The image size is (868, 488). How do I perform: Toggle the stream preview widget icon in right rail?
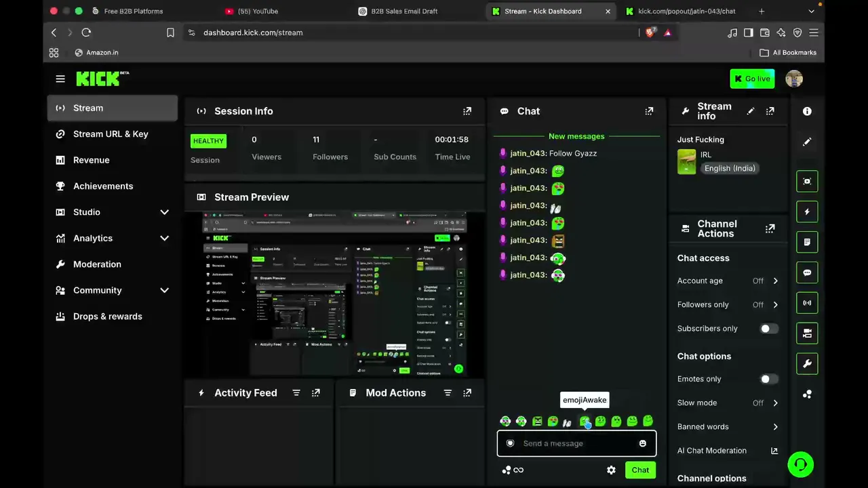click(x=807, y=182)
